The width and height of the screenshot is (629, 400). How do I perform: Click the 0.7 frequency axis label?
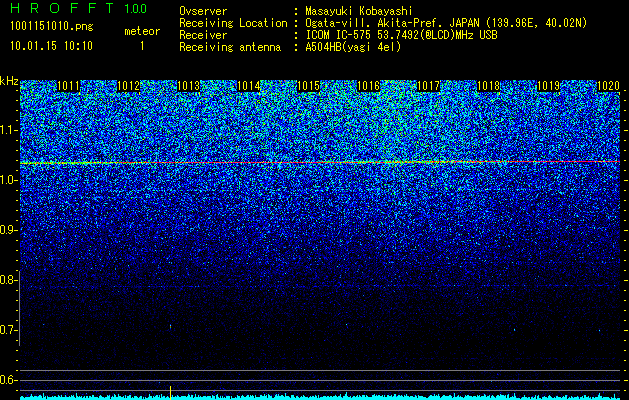8,330
